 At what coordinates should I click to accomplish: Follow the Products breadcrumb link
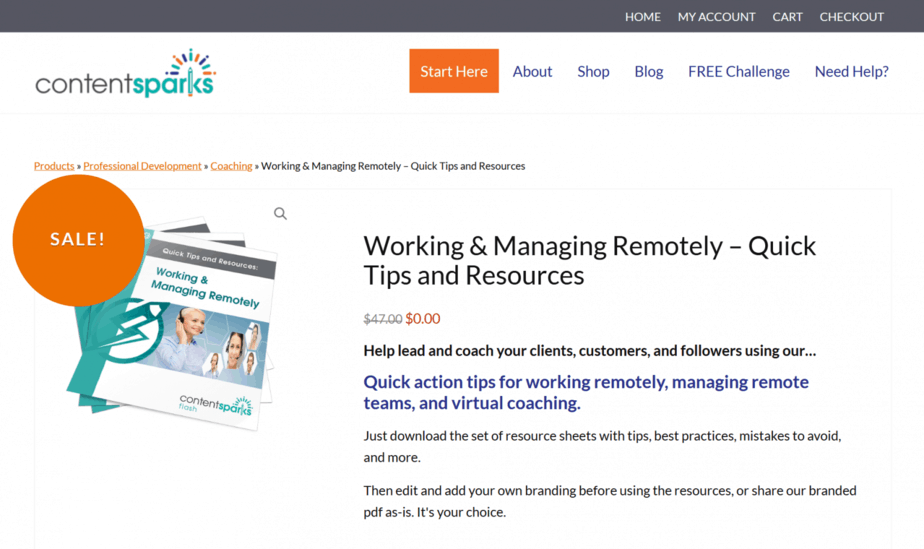click(54, 166)
